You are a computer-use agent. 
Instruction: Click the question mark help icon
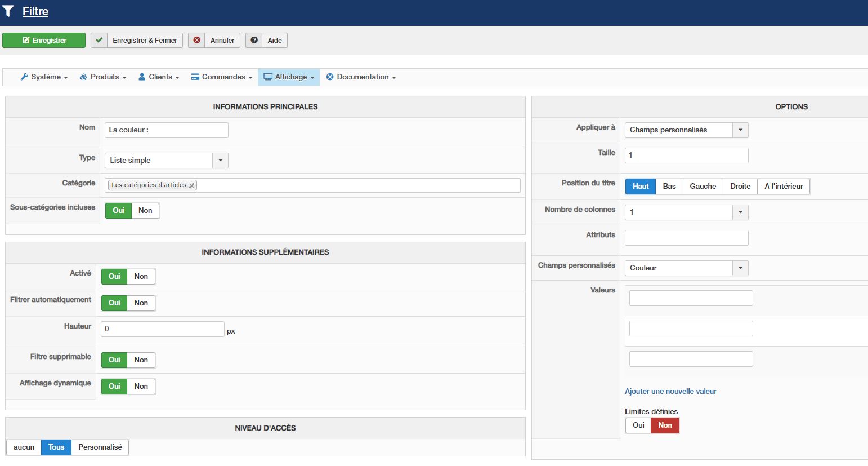pos(254,41)
